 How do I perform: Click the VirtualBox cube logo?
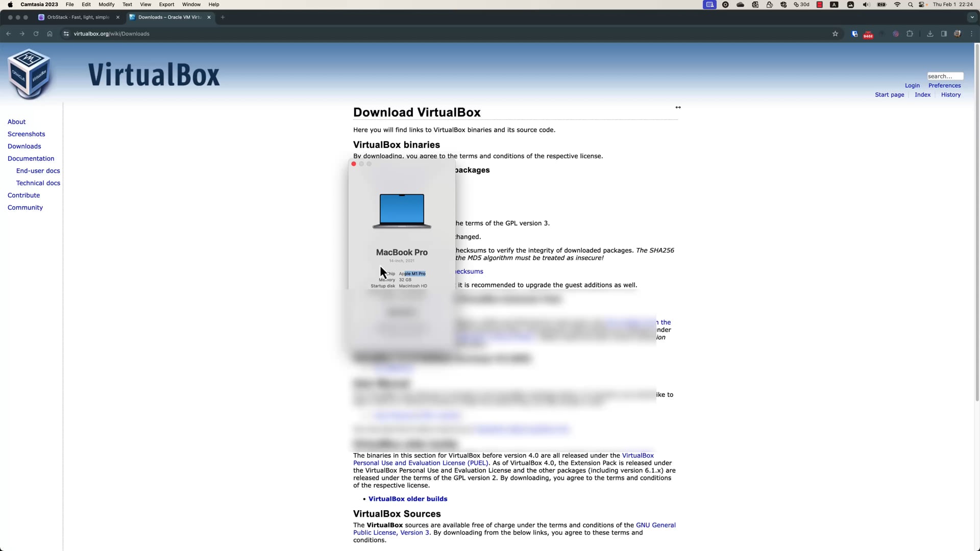pos(29,74)
